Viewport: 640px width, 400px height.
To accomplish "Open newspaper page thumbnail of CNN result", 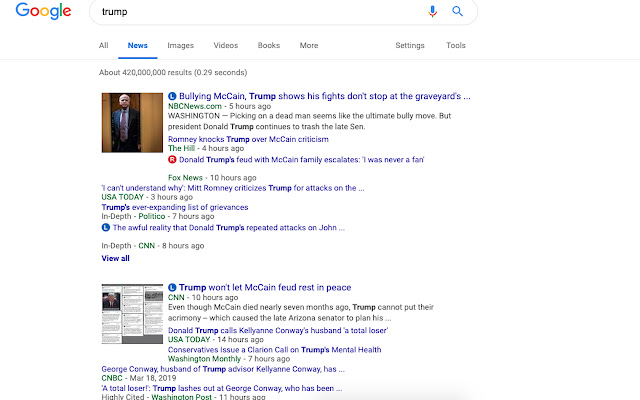I will pos(132,314).
